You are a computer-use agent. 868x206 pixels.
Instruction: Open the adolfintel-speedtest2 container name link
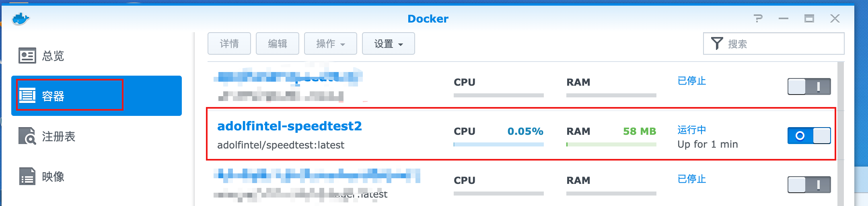coord(289,126)
